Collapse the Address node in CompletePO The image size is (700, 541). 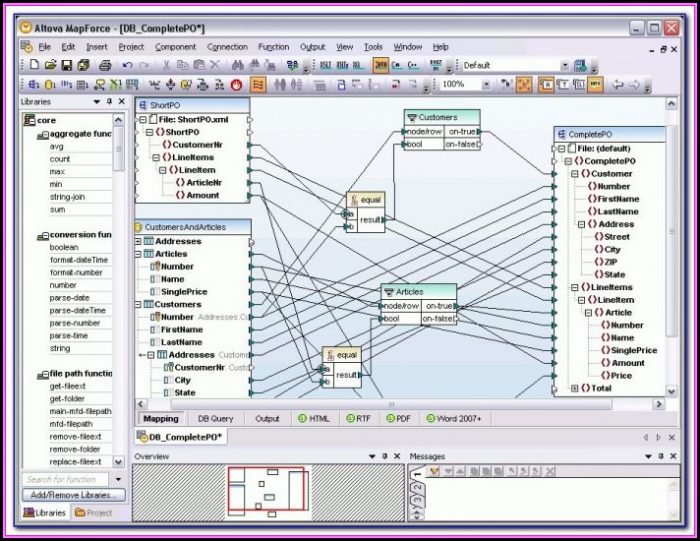click(x=581, y=225)
